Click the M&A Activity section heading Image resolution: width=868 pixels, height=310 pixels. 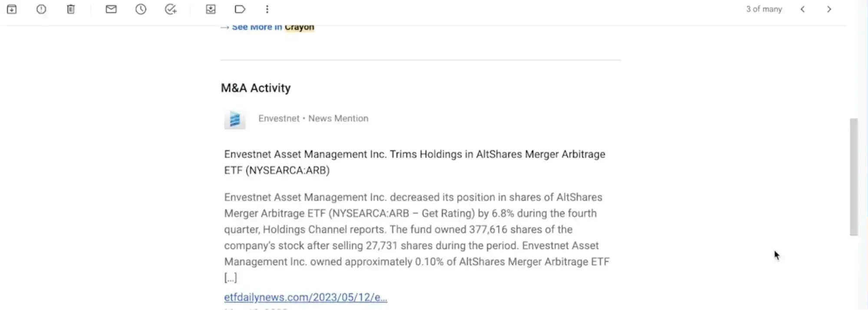tap(256, 88)
